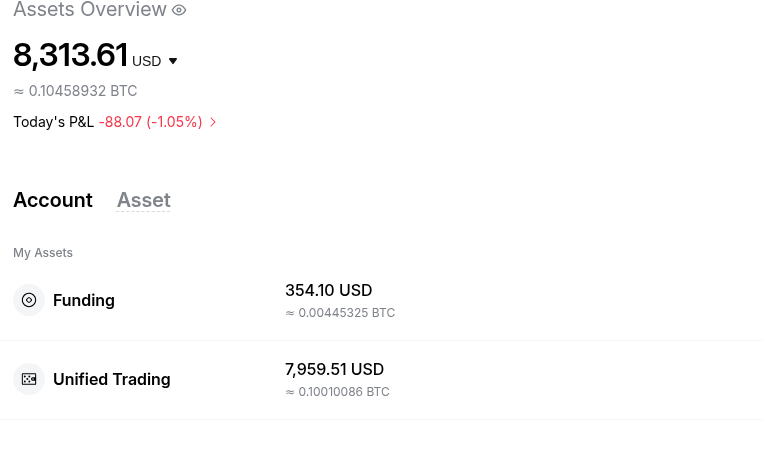Switch to the Asset tab
The height and width of the screenshot is (467, 763).
coord(144,200)
